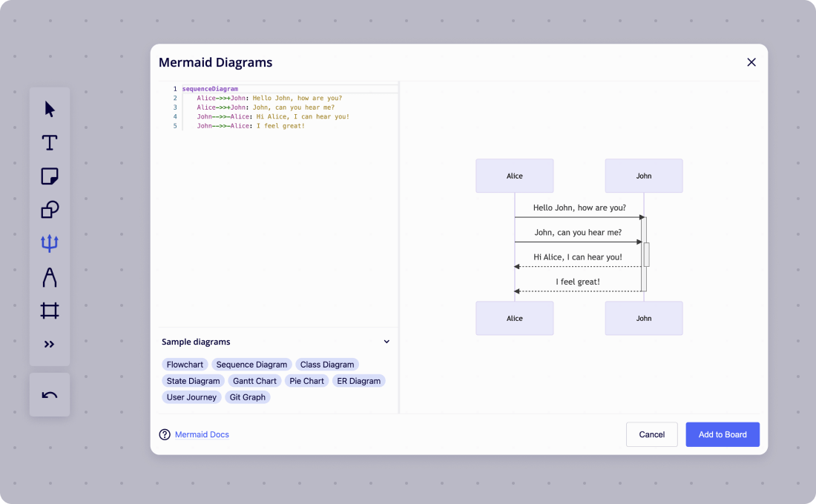Open the Pie Chart sample
Screen dimensions: 816x504
click(x=306, y=380)
